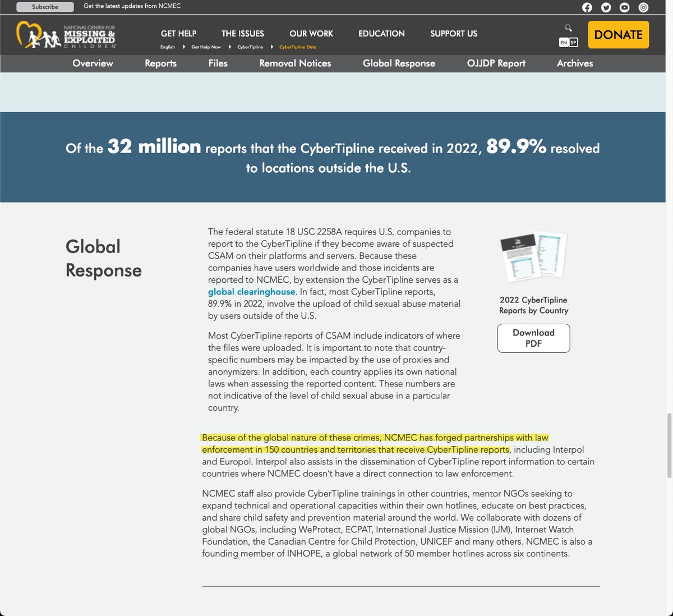
Task: Open the NCMEC YouTube icon
Action: [624, 7]
